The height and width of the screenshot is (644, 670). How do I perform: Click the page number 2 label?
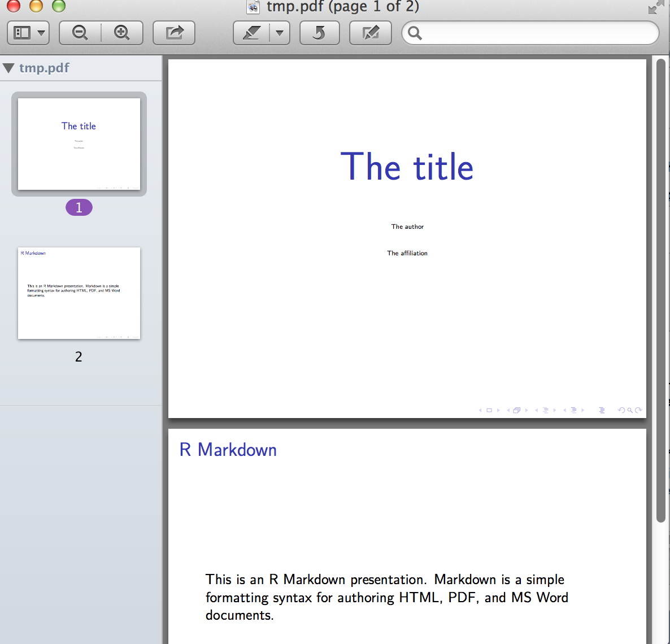79,357
